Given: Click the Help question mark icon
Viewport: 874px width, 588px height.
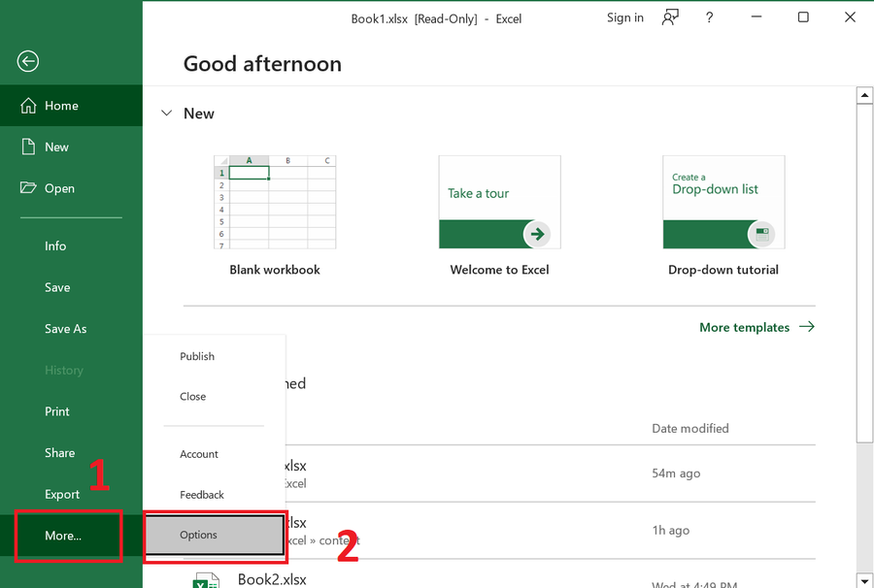Looking at the screenshot, I should 709,17.
